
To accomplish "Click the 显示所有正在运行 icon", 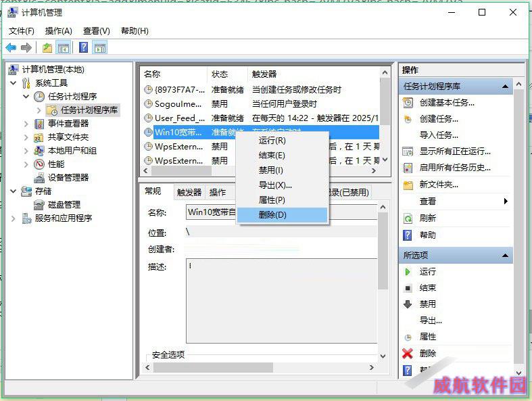I will pyautogui.click(x=408, y=151).
